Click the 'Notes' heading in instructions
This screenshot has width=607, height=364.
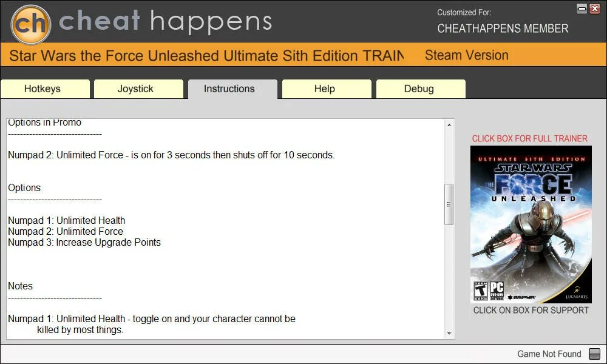click(x=20, y=286)
